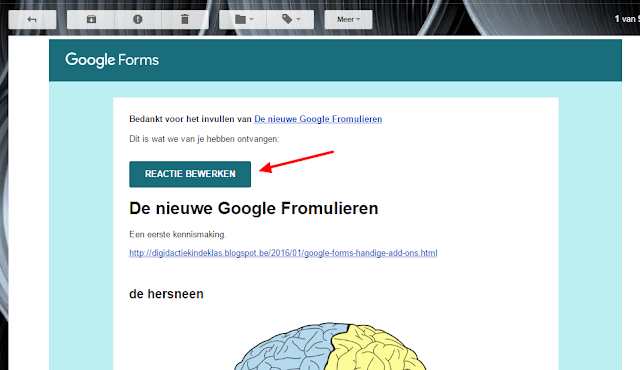The height and width of the screenshot is (370, 640).
Task: Open the digidactiekindeklas blogspot link
Action: [x=283, y=253]
